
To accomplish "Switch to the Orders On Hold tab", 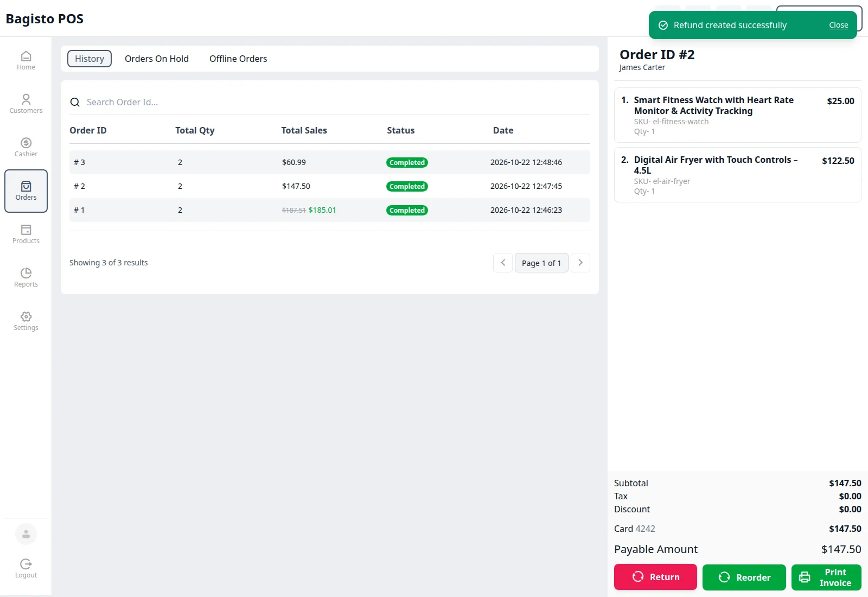I will [157, 59].
